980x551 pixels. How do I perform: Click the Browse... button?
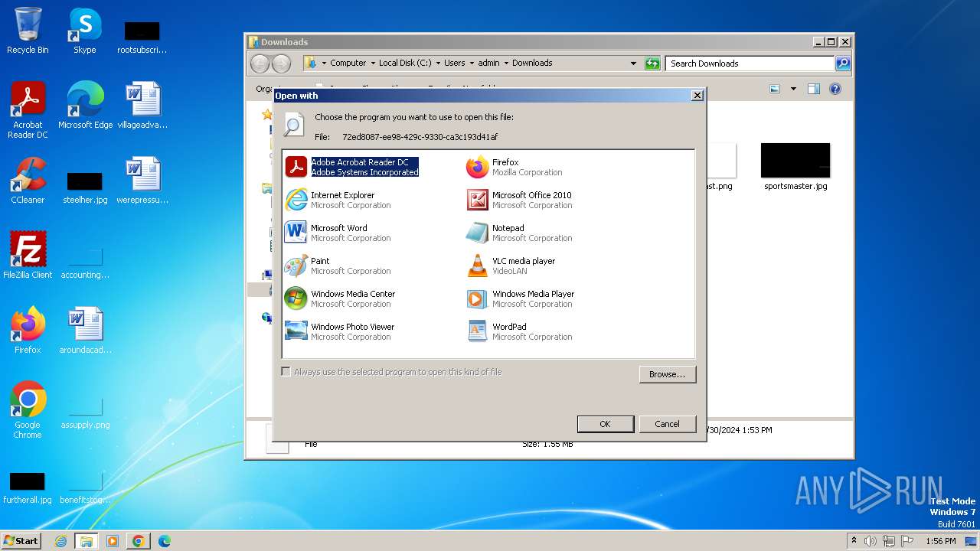667,374
